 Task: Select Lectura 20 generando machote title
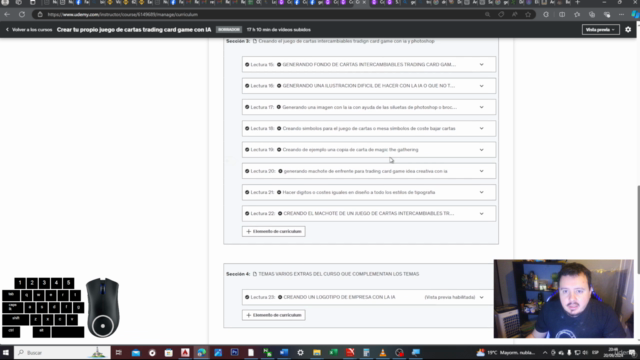coord(365,171)
